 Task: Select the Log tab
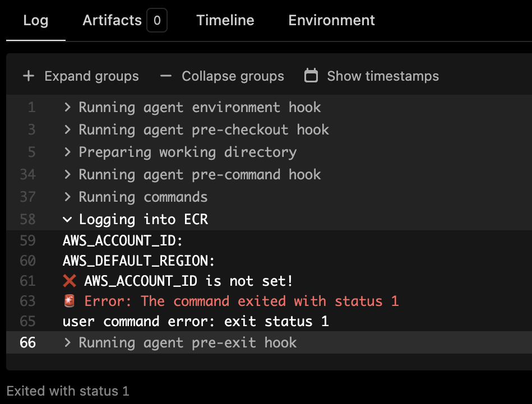point(36,21)
